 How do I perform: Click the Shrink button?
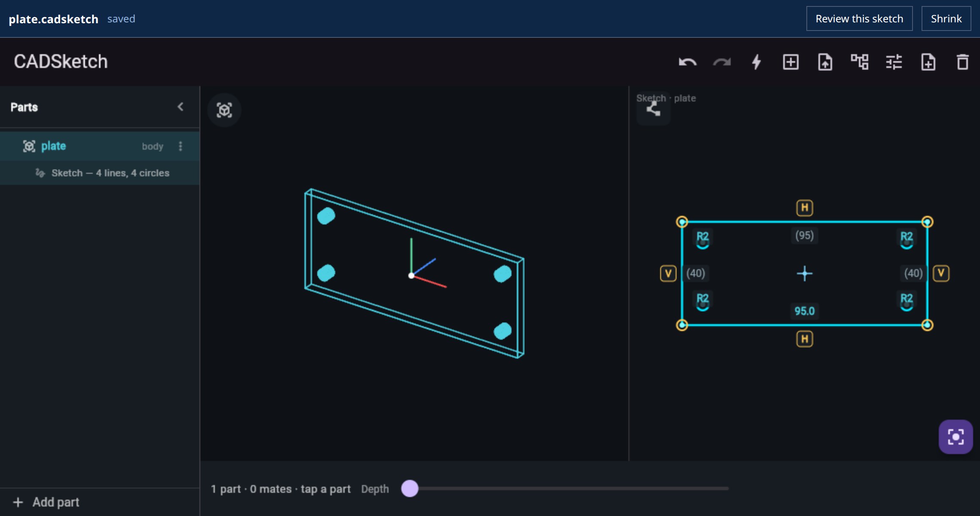[946, 18]
